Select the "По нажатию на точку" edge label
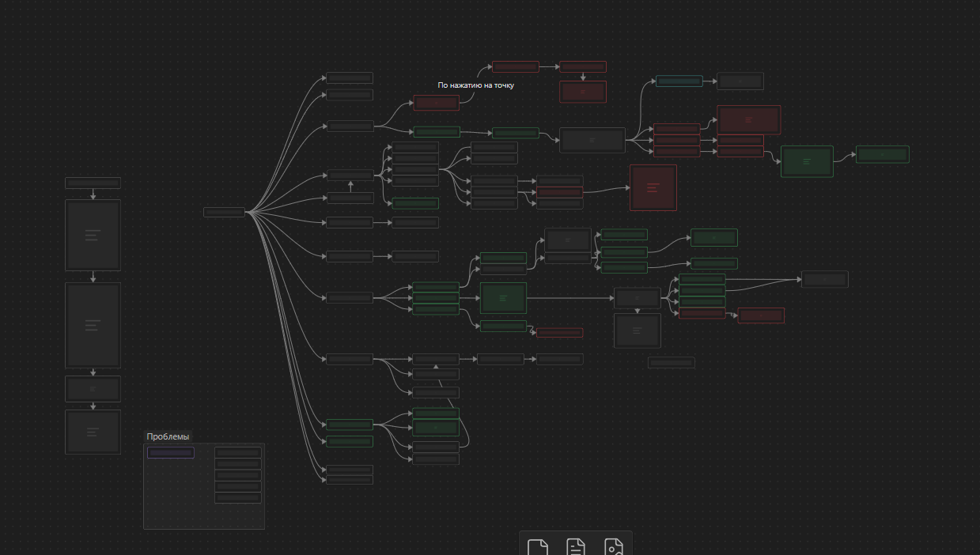Viewport: 980px width, 555px height. click(x=475, y=85)
